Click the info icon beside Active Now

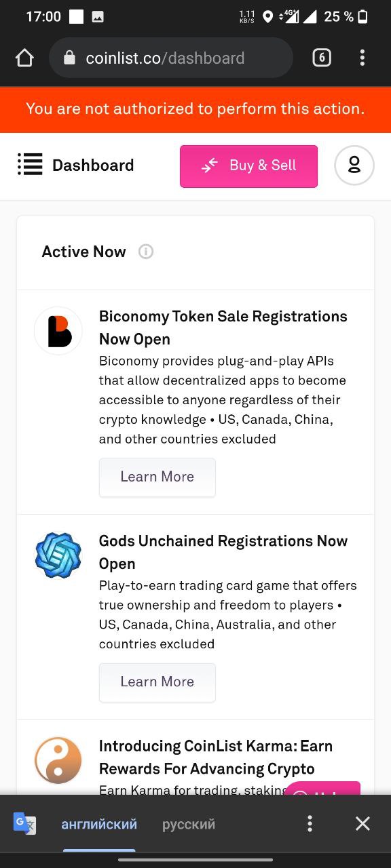[x=146, y=252]
